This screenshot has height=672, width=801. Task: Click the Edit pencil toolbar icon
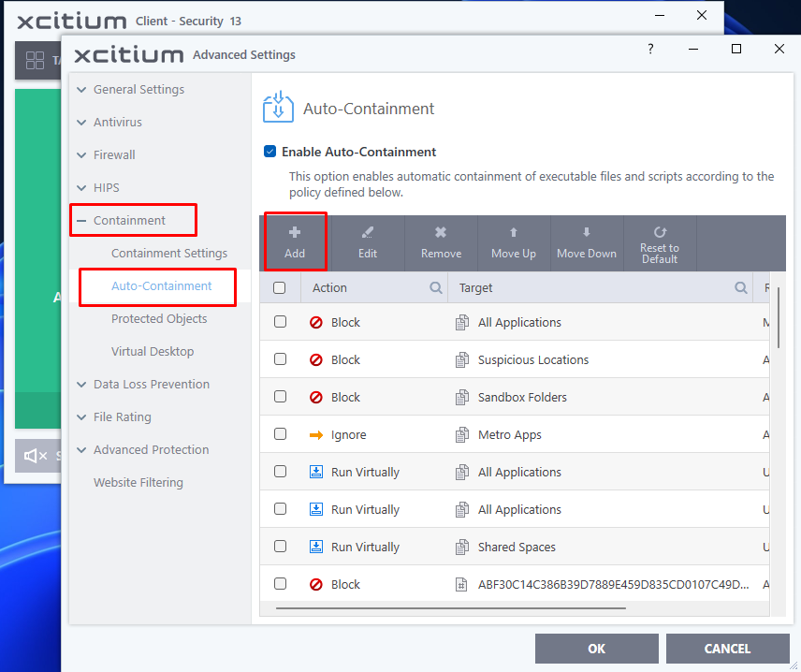pyautogui.click(x=368, y=233)
